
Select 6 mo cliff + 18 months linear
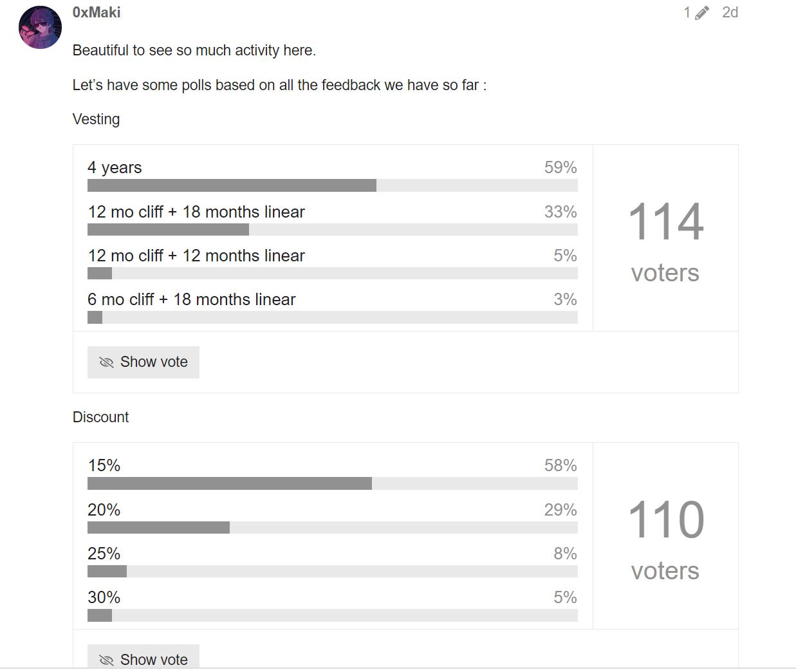(x=192, y=299)
